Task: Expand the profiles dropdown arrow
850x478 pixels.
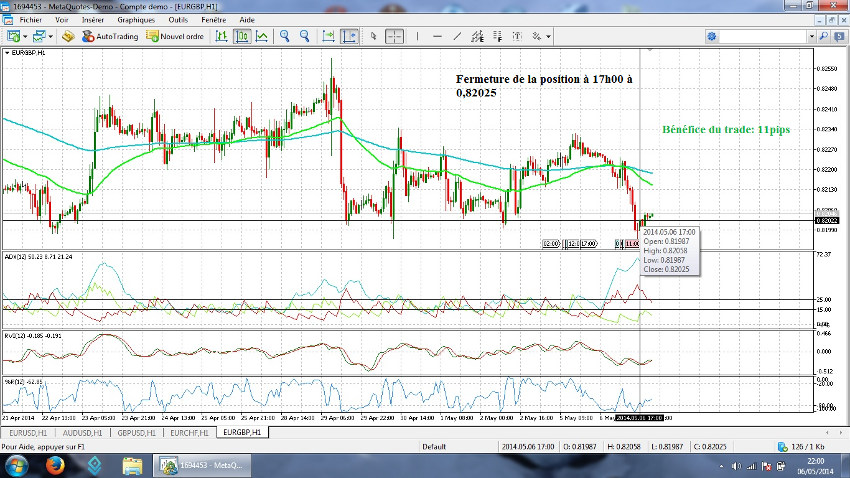Action: pyautogui.click(x=50, y=36)
